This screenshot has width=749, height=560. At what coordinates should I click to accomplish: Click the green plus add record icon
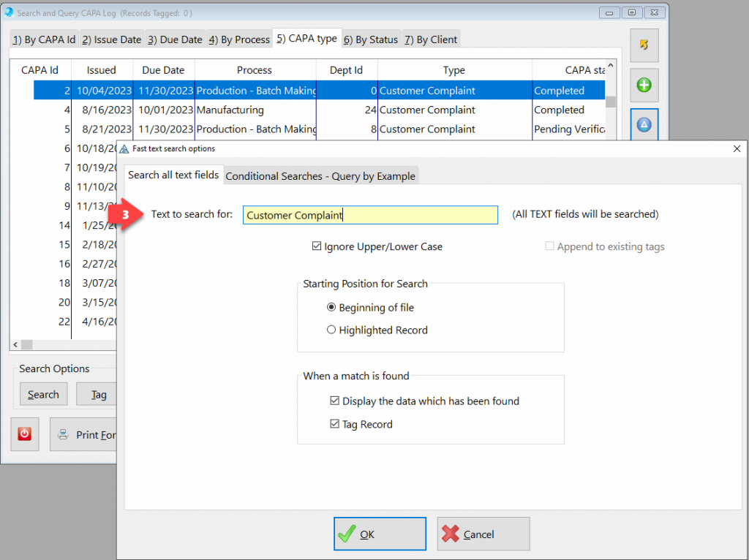click(x=644, y=86)
